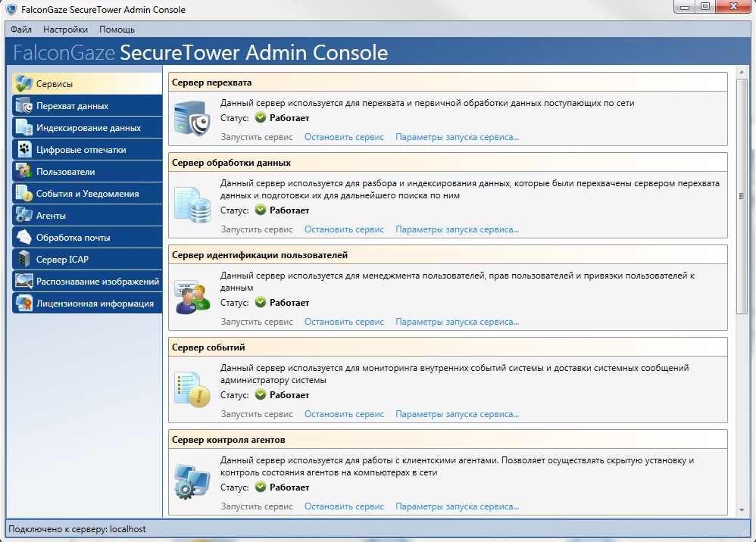Click the vertical scrollbar thumb
Screen dimensions: 756x542
742,196
